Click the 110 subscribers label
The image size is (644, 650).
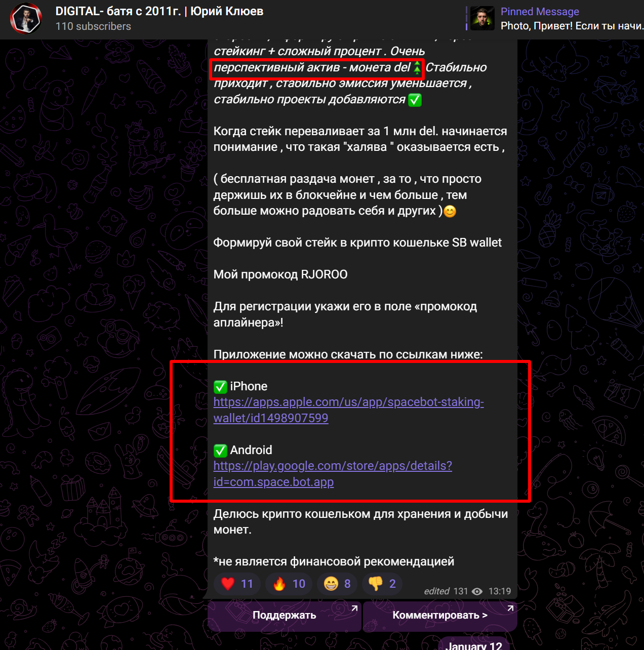[93, 26]
